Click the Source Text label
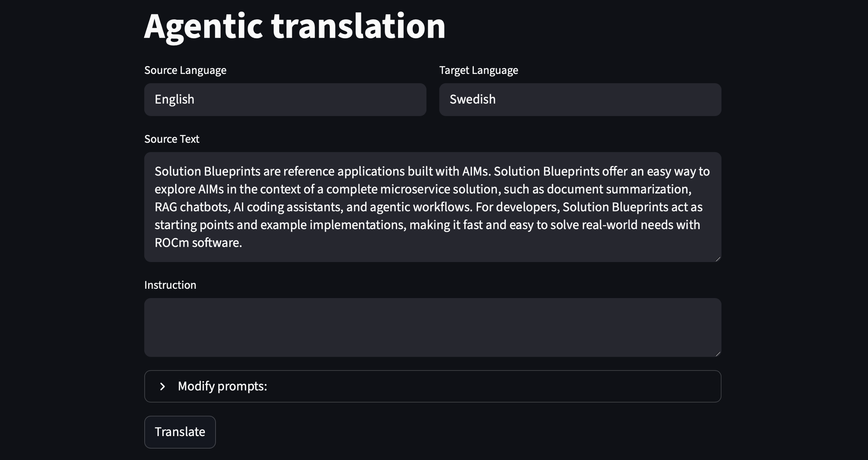 click(172, 139)
